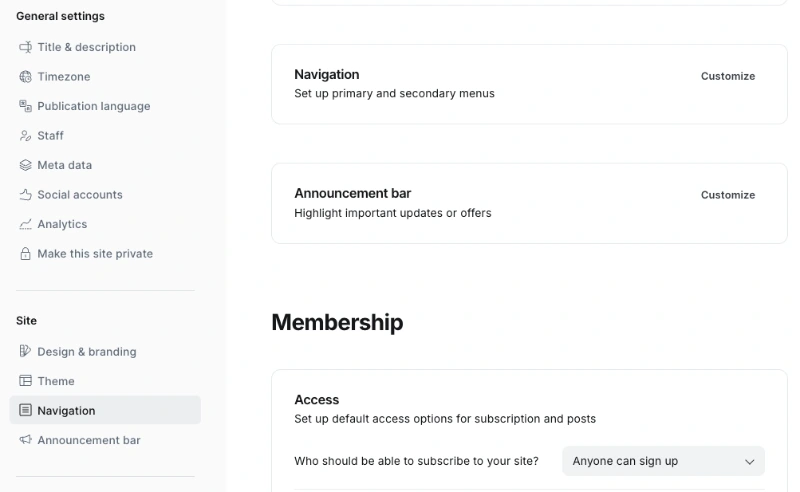Open the 'Anyone can sign up' dropdown
The image size is (800, 492).
pyautogui.click(x=663, y=461)
